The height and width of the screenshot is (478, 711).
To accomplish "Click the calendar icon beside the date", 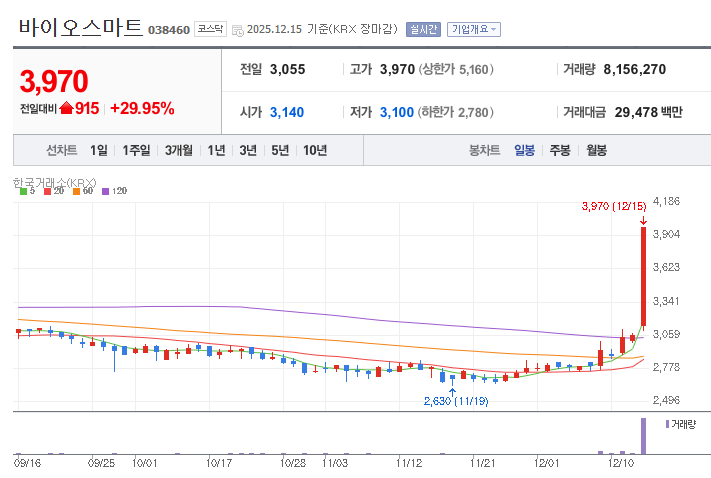I will tap(238, 30).
